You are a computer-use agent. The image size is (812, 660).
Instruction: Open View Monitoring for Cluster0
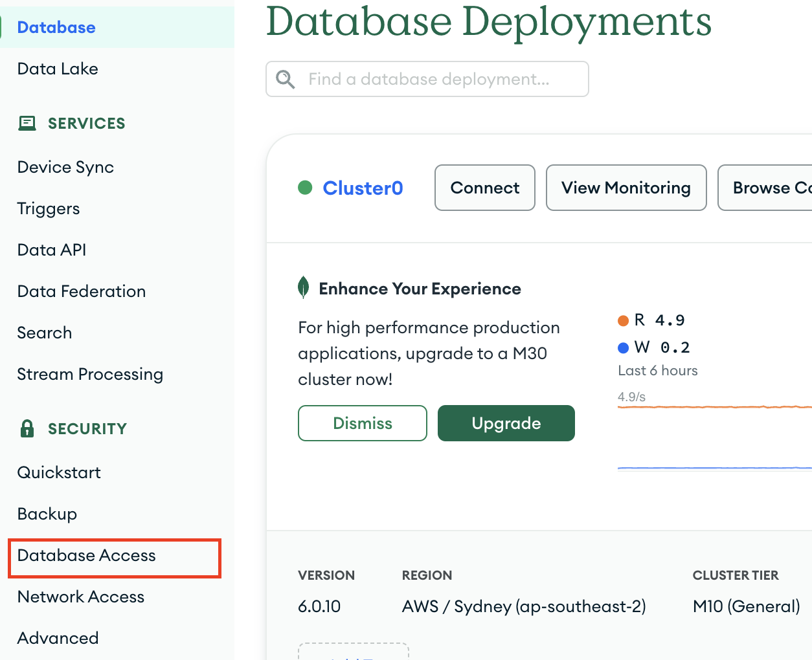click(x=626, y=188)
